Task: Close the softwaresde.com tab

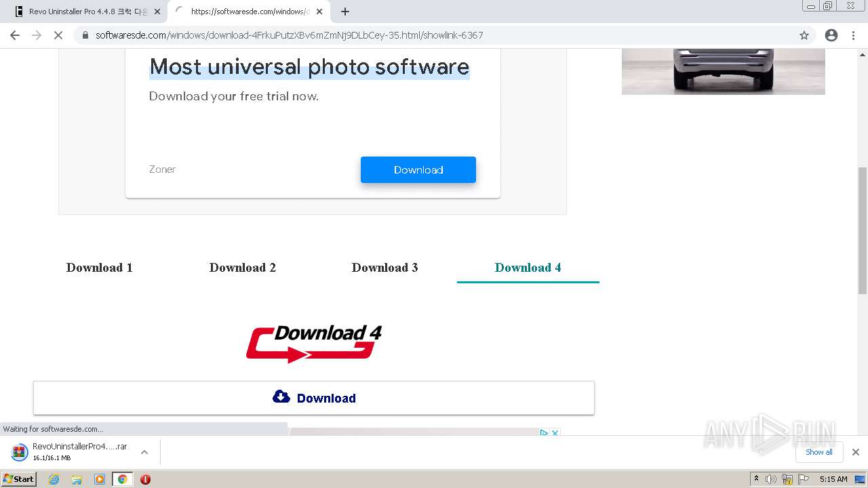Action: tap(319, 12)
